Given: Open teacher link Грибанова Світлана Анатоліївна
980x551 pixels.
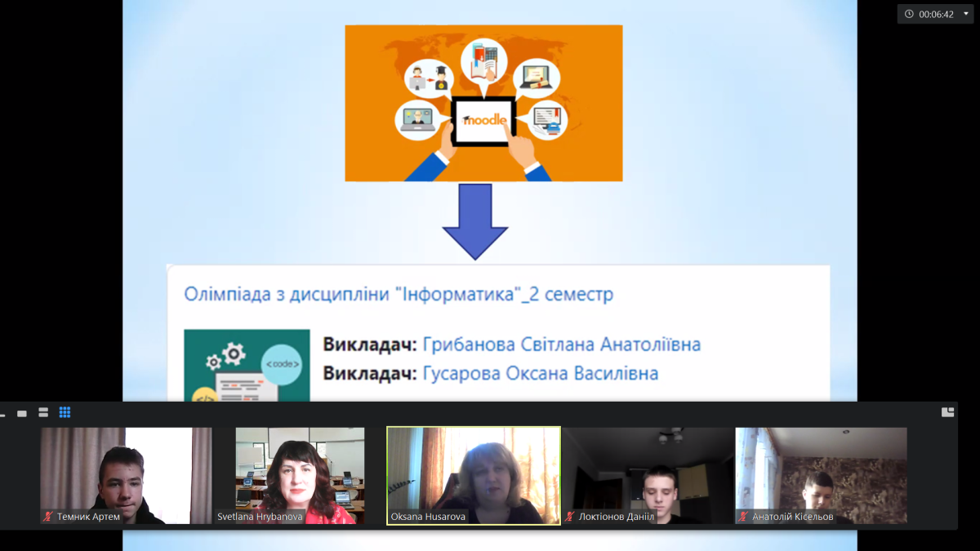Looking at the screenshot, I should tap(561, 344).
